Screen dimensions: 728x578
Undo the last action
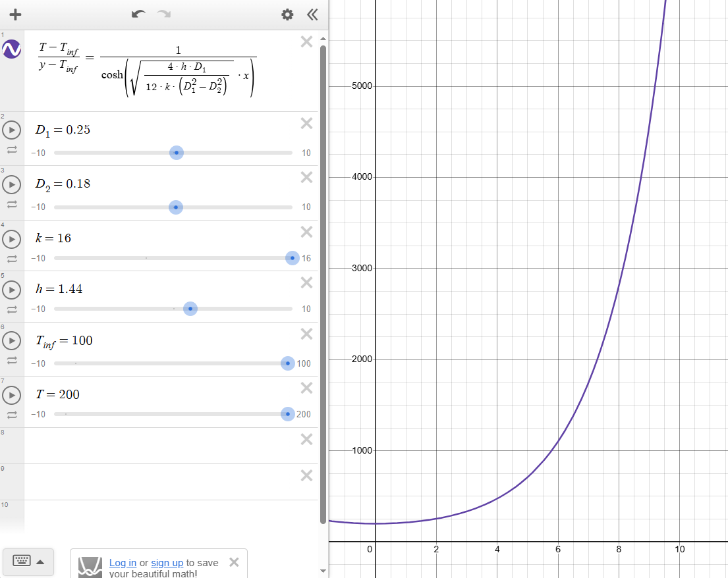[x=138, y=14]
